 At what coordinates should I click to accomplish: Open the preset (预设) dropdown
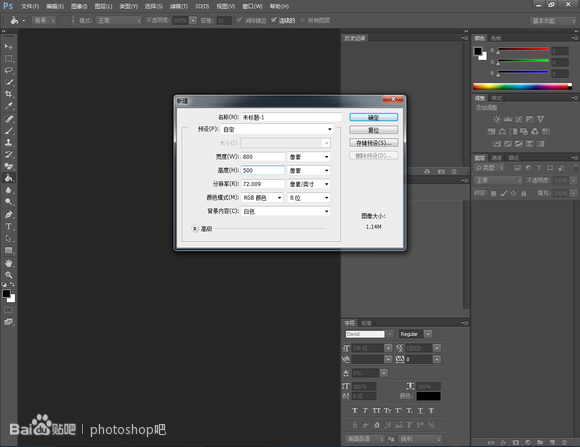(x=277, y=129)
